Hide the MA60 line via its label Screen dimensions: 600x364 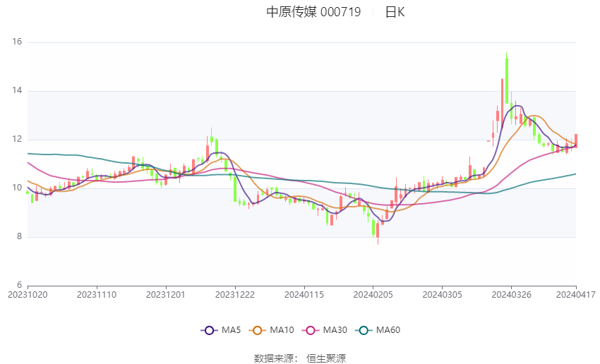388,330
